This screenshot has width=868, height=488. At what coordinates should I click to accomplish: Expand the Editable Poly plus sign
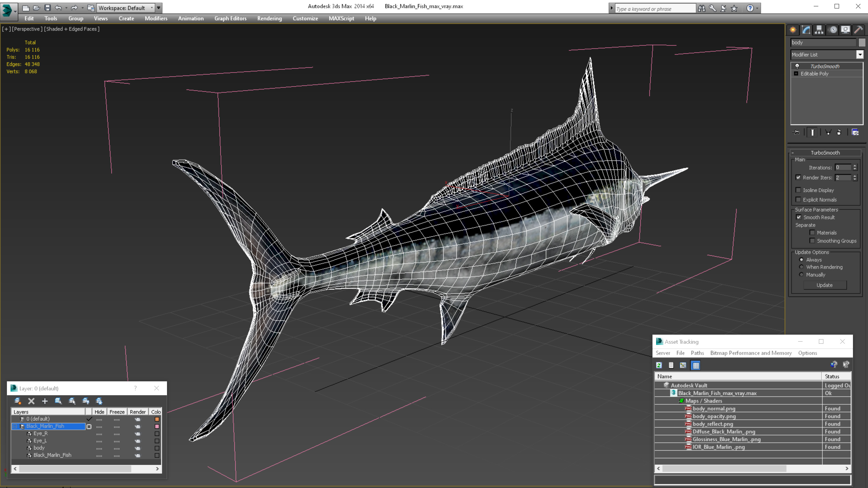[x=796, y=74]
